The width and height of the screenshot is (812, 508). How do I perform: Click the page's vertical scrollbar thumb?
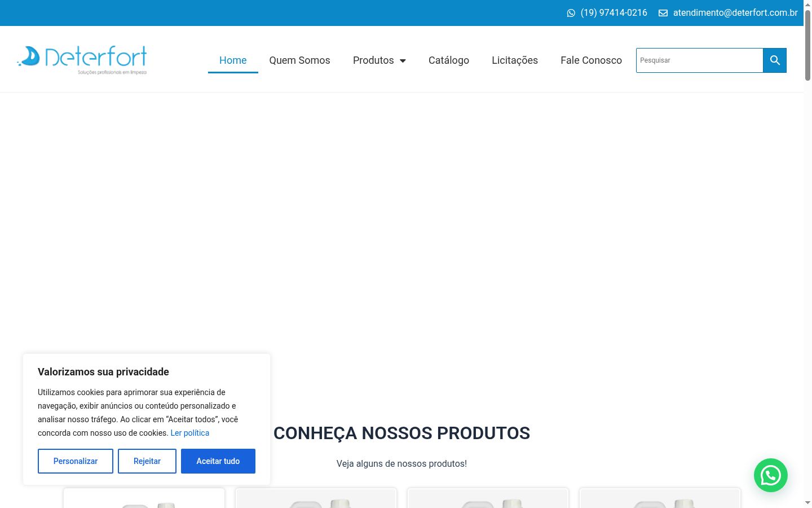pyautogui.click(x=807, y=45)
